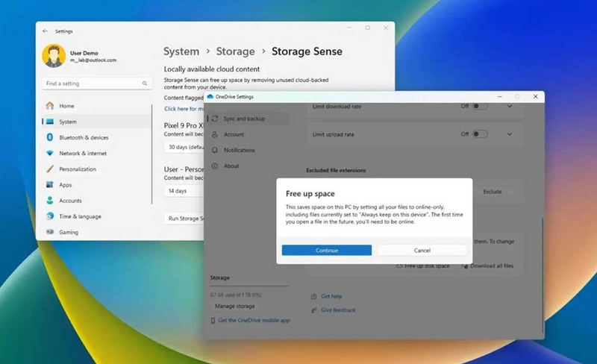
Task: Click the Network wifi icon in sidebar
Action: pyautogui.click(x=50, y=153)
